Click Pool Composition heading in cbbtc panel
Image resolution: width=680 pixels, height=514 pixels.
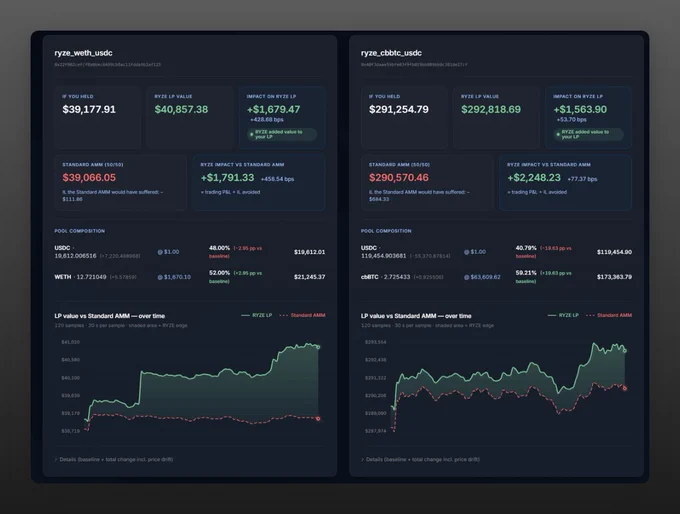click(x=386, y=231)
